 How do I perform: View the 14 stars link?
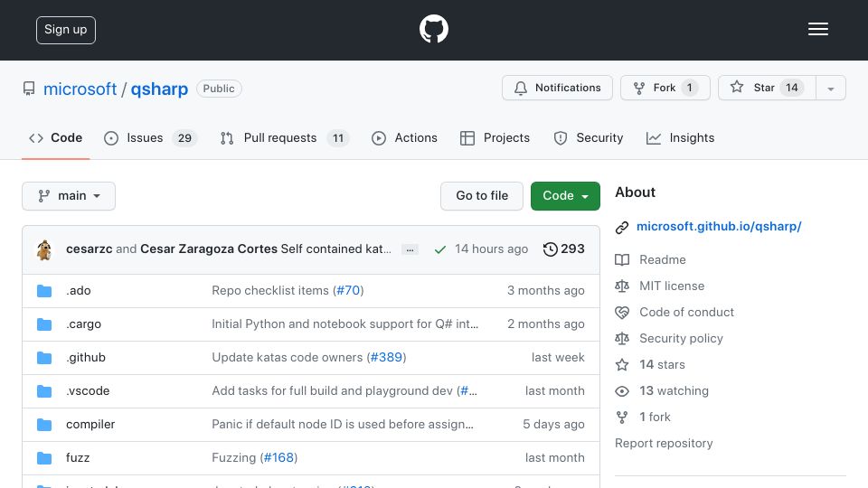662,364
